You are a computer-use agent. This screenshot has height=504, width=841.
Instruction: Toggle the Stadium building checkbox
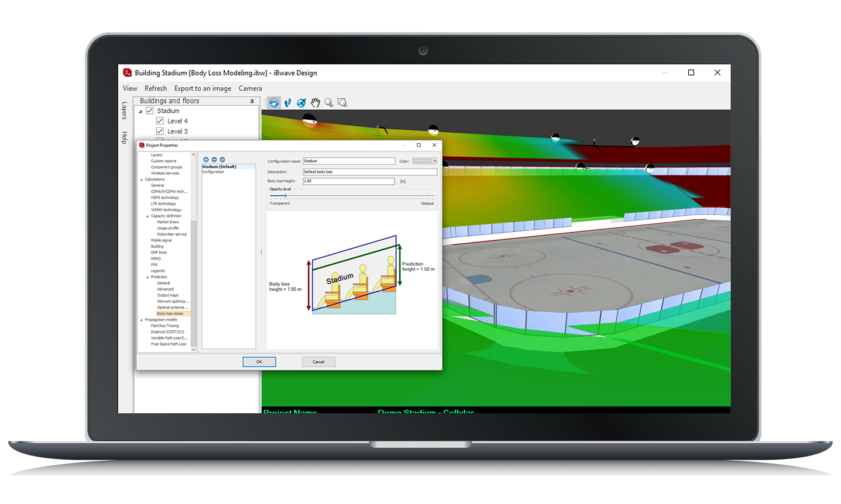pos(150,111)
